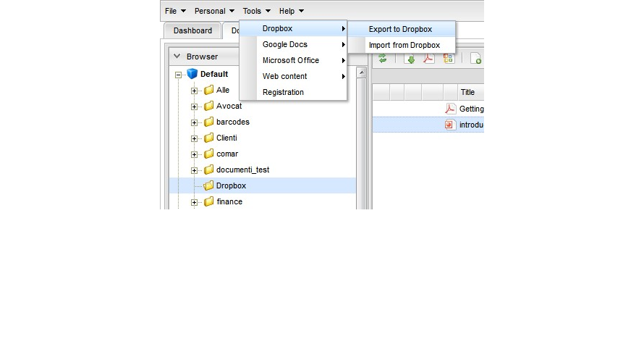
Task: Click the Title column header
Action: (x=470, y=92)
